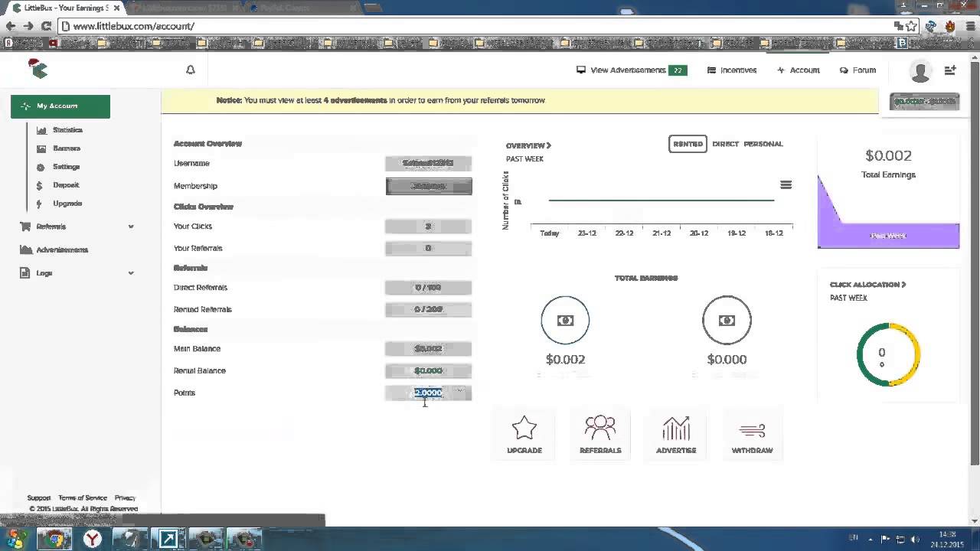Viewport: 980px width, 551px height.
Task: Reload the page
Action: tap(46, 26)
